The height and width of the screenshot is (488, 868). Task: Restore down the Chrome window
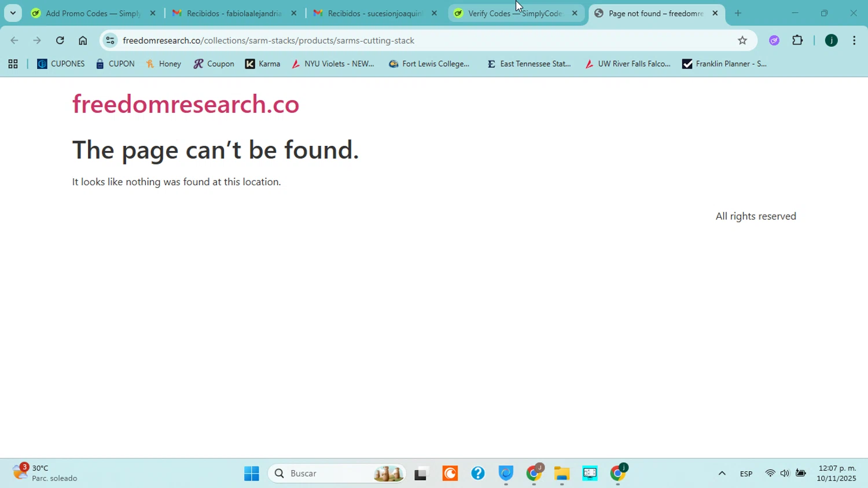pyautogui.click(x=825, y=13)
